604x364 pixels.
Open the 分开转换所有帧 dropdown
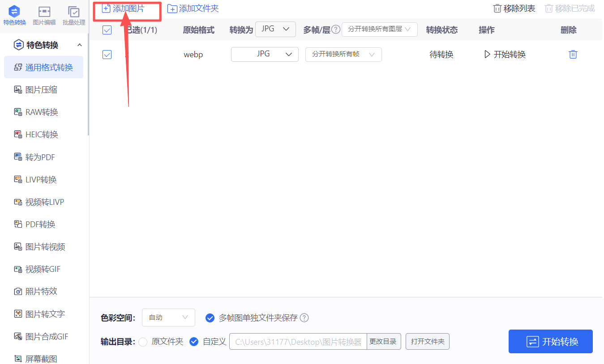click(343, 54)
